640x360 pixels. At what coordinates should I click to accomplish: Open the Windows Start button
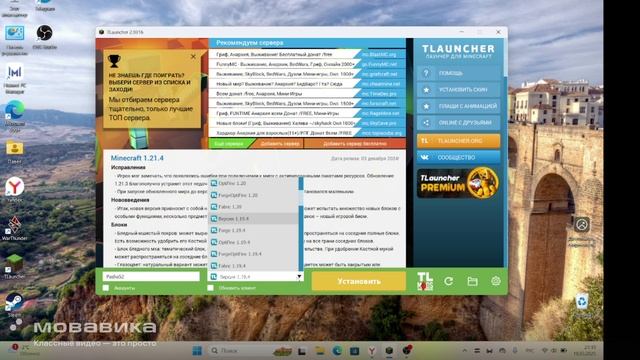(198, 351)
